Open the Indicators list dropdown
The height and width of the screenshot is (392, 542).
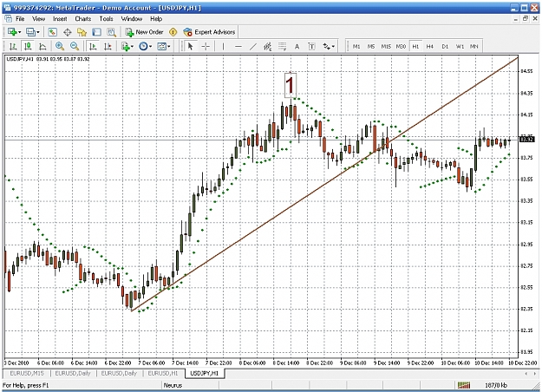tap(127, 46)
